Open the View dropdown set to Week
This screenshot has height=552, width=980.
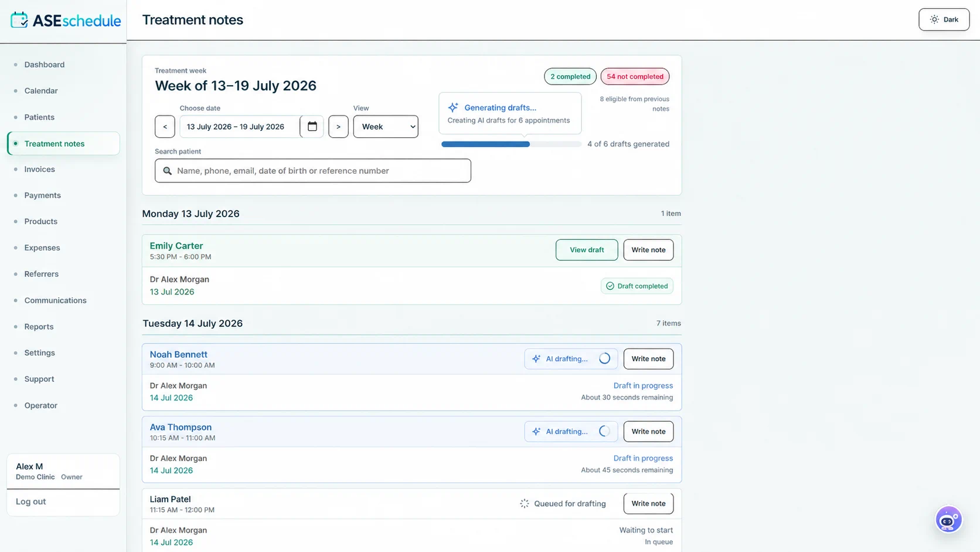(386, 127)
